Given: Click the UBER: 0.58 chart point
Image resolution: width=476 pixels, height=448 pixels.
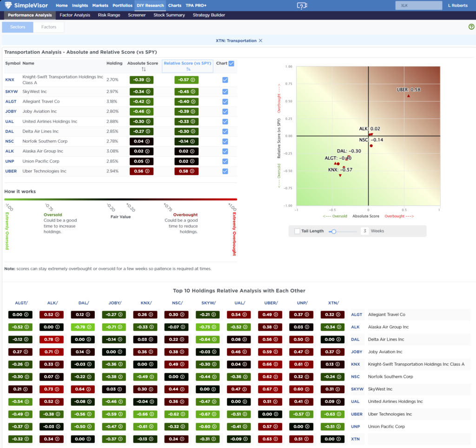Looking at the screenshot, I should pos(409,96).
